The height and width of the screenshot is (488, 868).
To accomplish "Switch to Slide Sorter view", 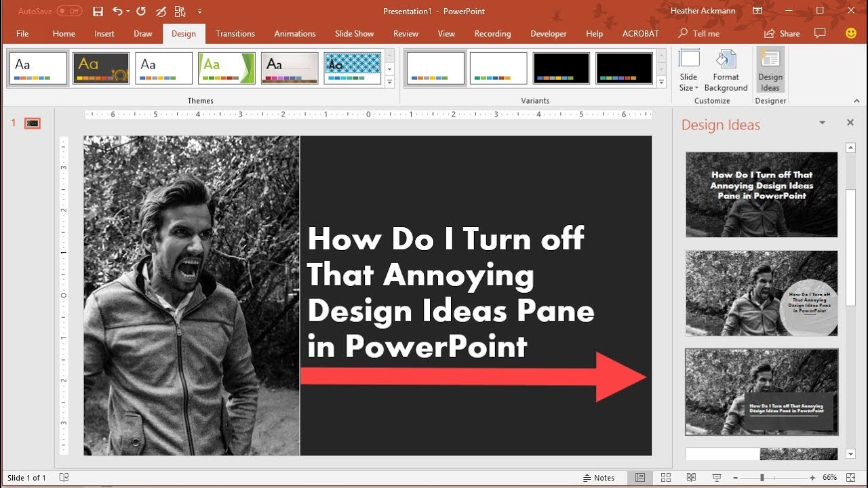I will (x=666, y=478).
